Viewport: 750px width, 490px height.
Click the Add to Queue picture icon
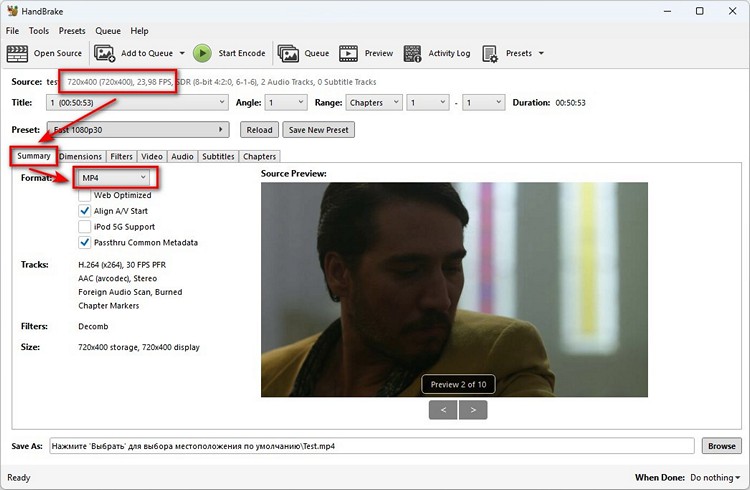click(x=104, y=53)
